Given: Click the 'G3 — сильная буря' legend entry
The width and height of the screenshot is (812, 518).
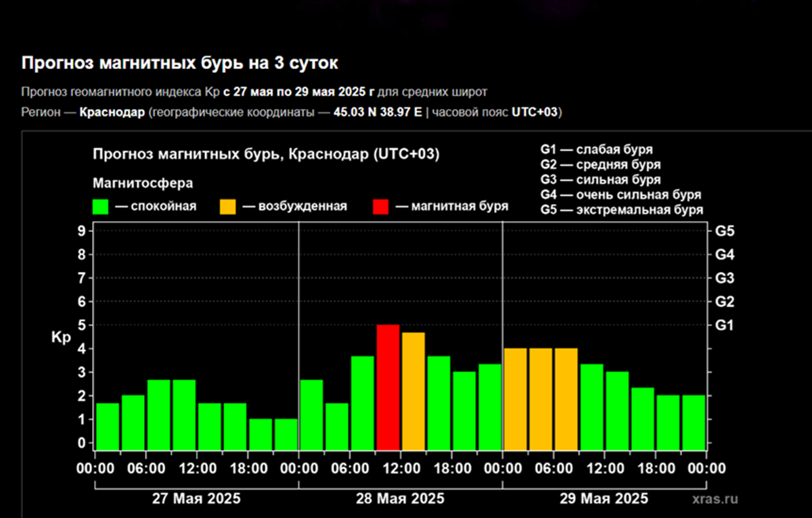Looking at the screenshot, I should [x=601, y=180].
